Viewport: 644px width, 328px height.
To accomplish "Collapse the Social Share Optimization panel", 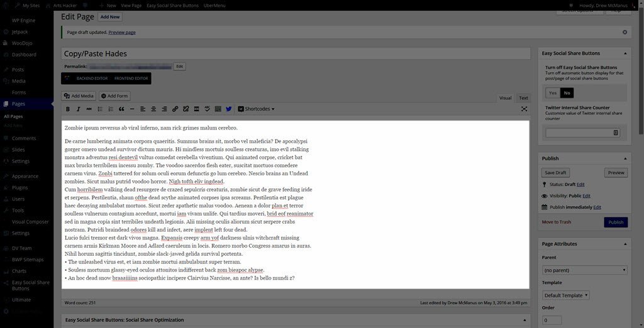I will tap(525, 320).
